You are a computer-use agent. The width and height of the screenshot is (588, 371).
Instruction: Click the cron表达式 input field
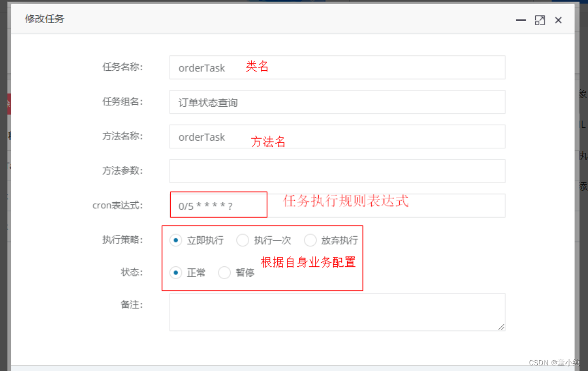(x=337, y=205)
